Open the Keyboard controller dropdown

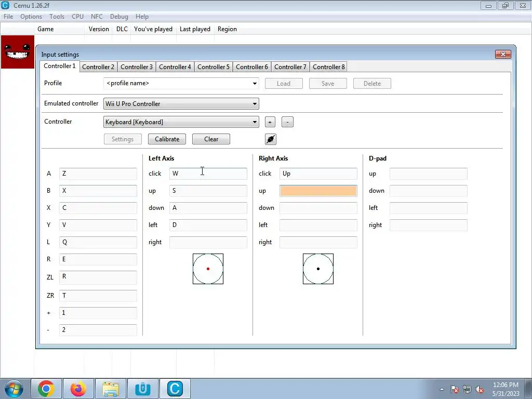pyautogui.click(x=181, y=122)
